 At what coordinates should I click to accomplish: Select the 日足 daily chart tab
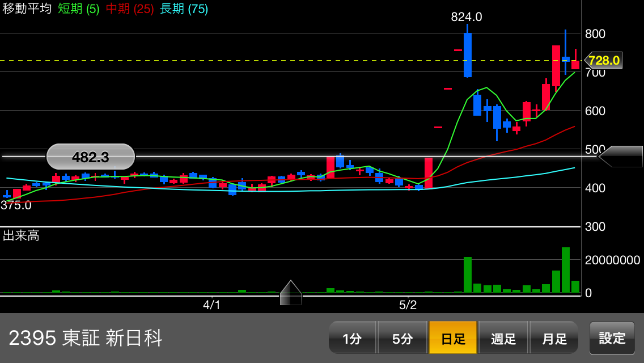tap(453, 338)
